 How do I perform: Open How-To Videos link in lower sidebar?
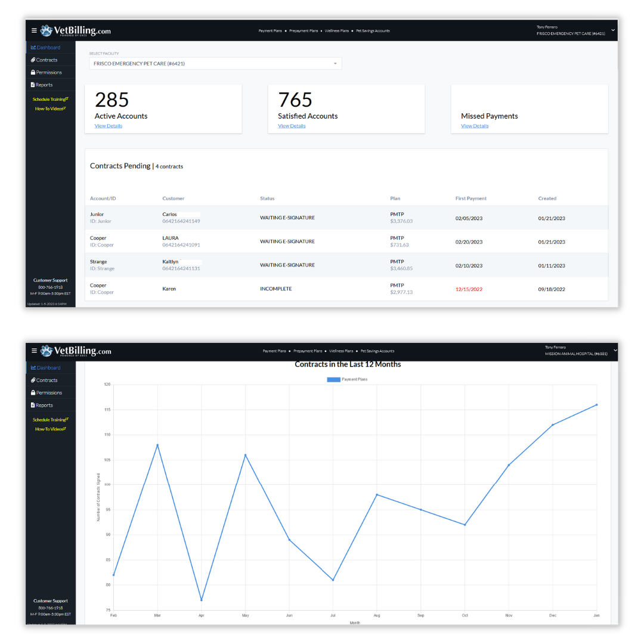point(51,429)
